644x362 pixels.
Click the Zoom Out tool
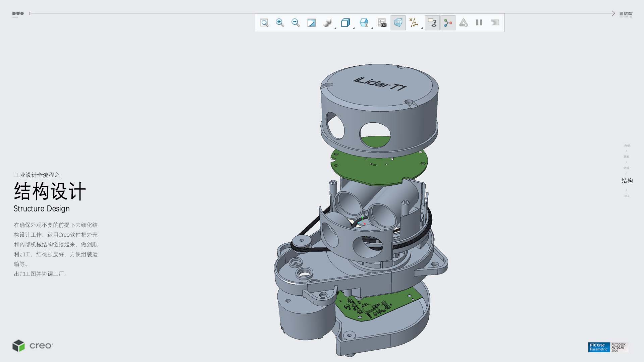click(296, 23)
